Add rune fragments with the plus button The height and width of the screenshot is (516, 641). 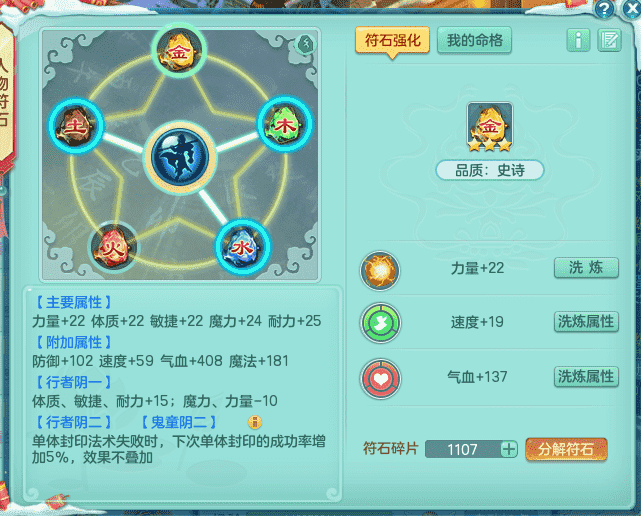click(x=509, y=449)
